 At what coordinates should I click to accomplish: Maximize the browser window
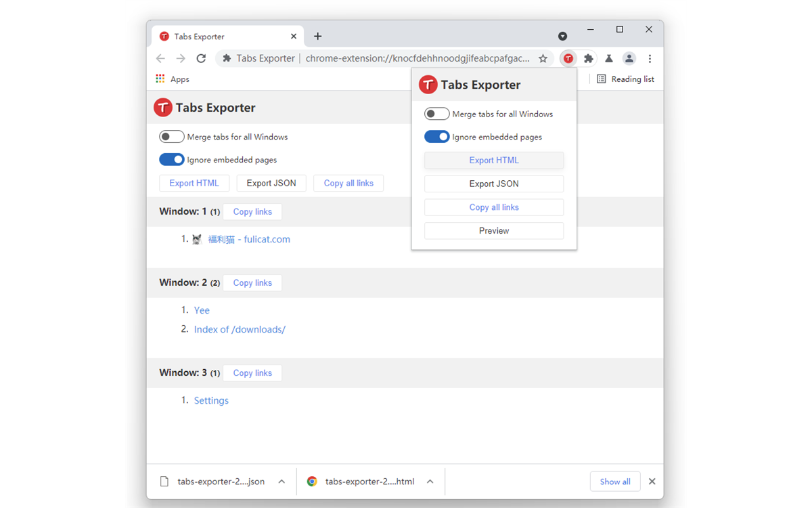pyautogui.click(x=620, y=30)
